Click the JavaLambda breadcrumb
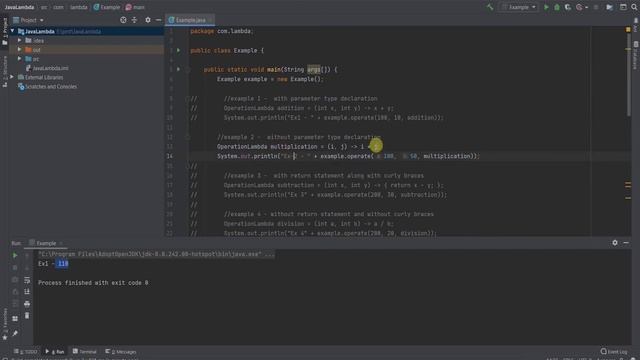 click(x=20, y=7)
